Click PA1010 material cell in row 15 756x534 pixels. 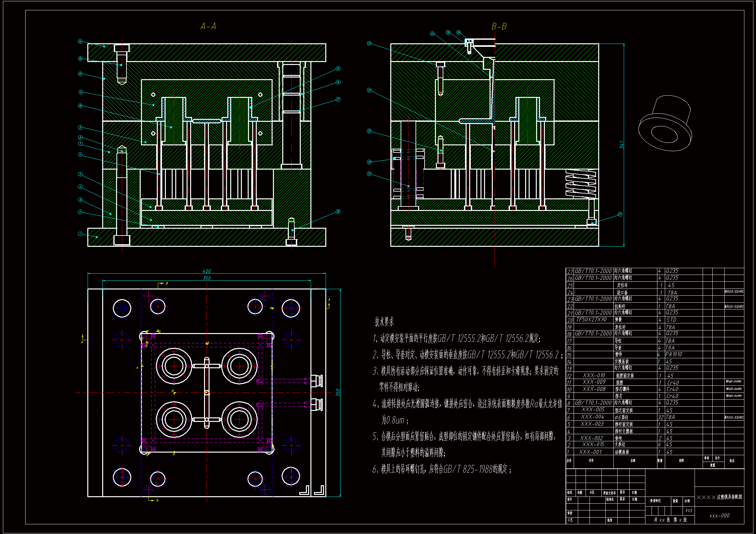click(673, 354)
